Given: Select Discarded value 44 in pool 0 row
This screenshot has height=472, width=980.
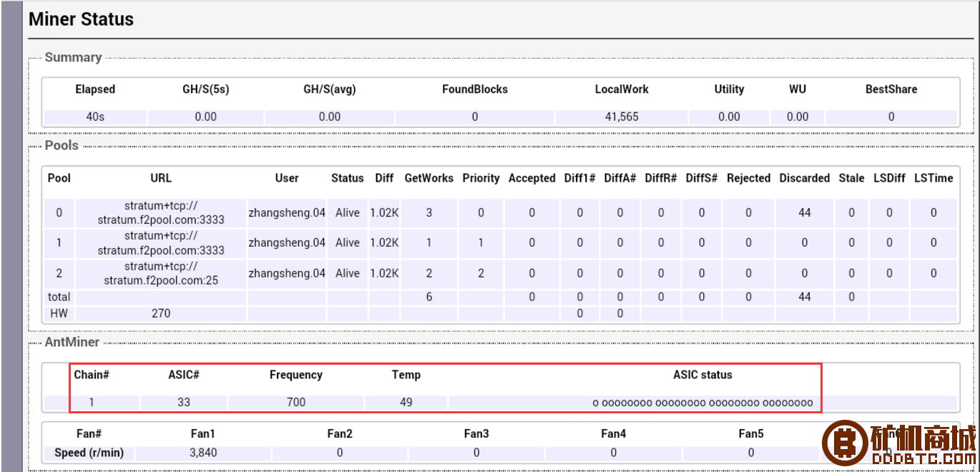Looking at the screenshot, I should pyautogui.click(x=805, y=212).
